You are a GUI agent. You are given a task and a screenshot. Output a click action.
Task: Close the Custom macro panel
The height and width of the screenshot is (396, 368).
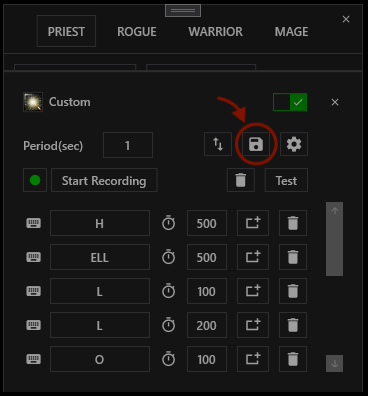(335, 102)
